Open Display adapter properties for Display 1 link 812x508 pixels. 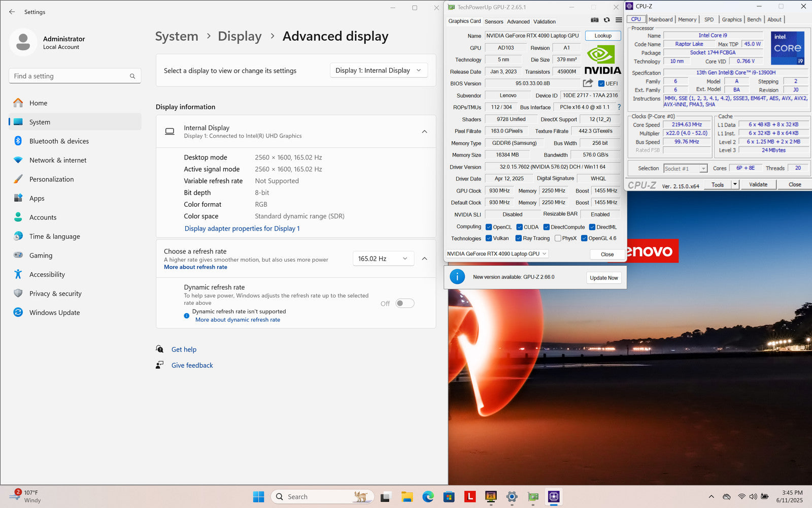click(x=242, y=229)
